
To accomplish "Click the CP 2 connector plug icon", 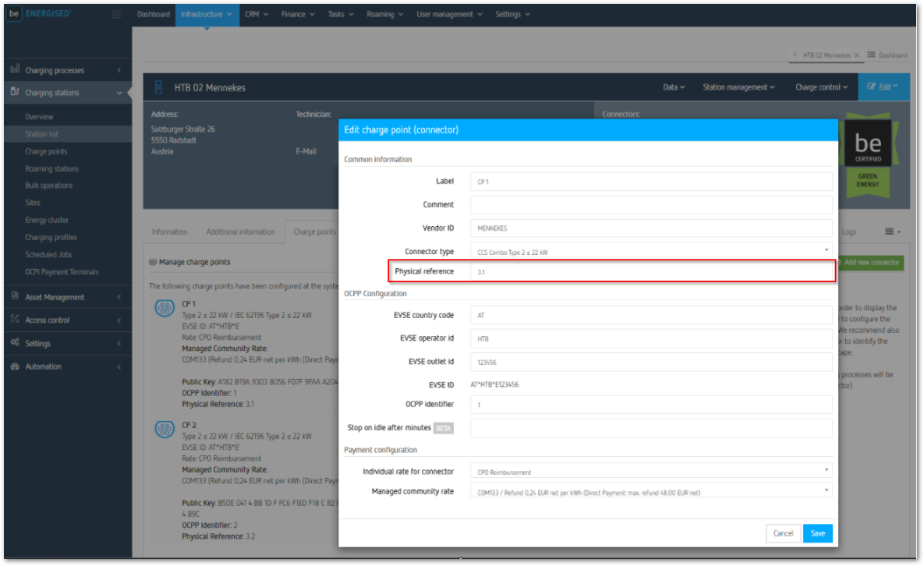I will 165,430.
